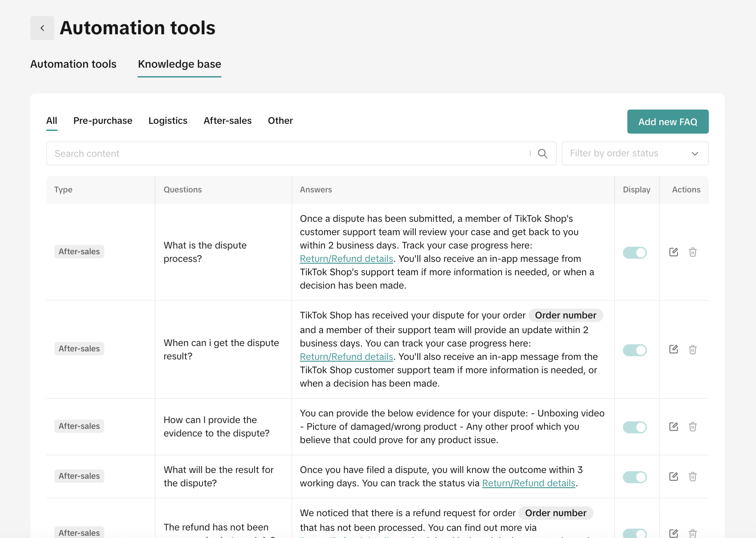
Task: Delete the 'What will be the result' FAQ
Action: point(692,477)
